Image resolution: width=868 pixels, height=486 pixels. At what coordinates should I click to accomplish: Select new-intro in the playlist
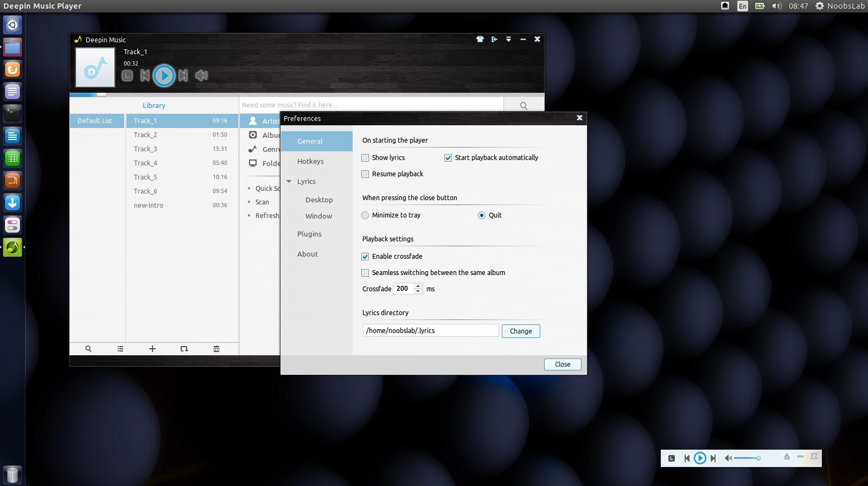click(182, 205)
